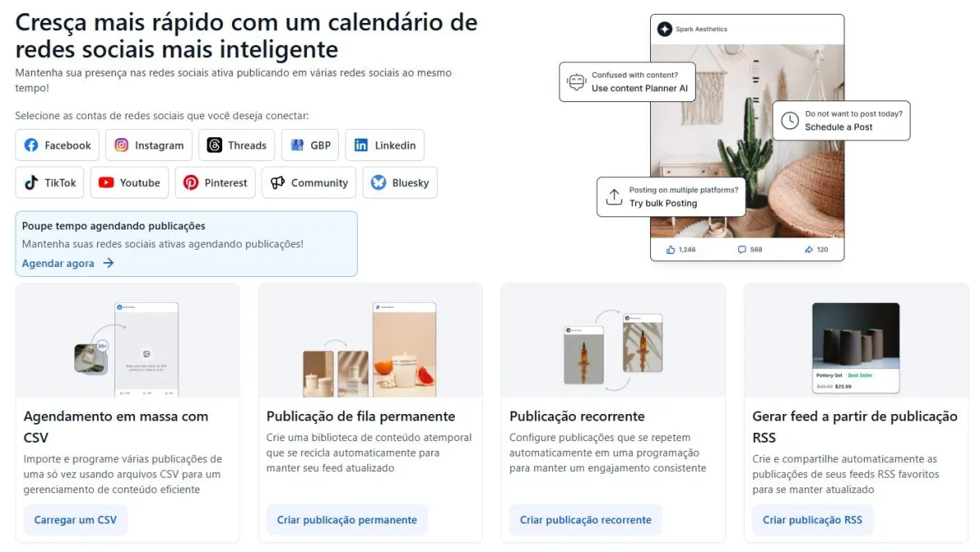Click the Carregar um CSV button
Image resolution: width=980 pixels, height=552 pixels.
[x=75, y=520]
